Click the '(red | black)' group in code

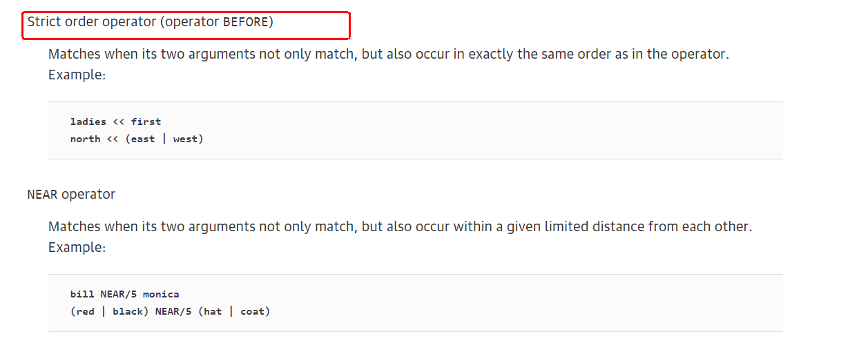coord(110,311)
